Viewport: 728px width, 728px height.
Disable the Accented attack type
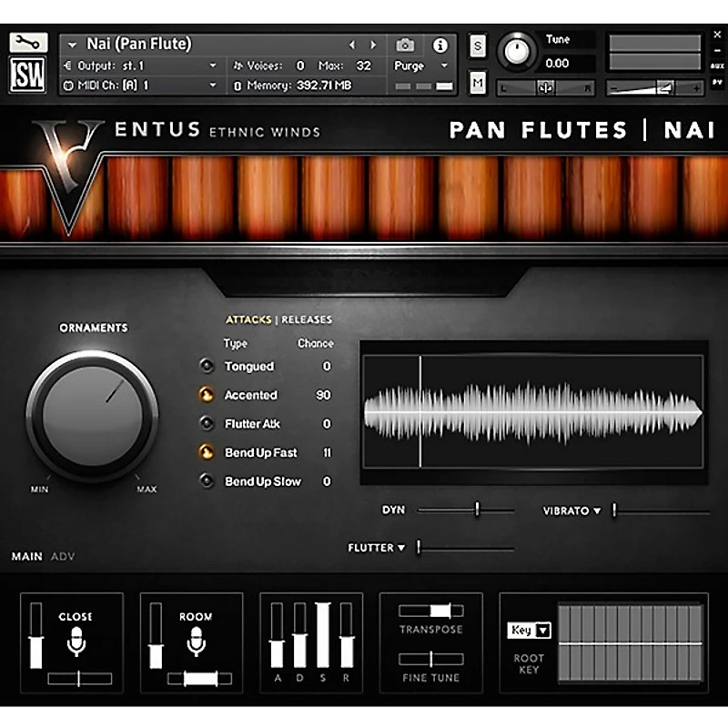(x=206, y=395)
